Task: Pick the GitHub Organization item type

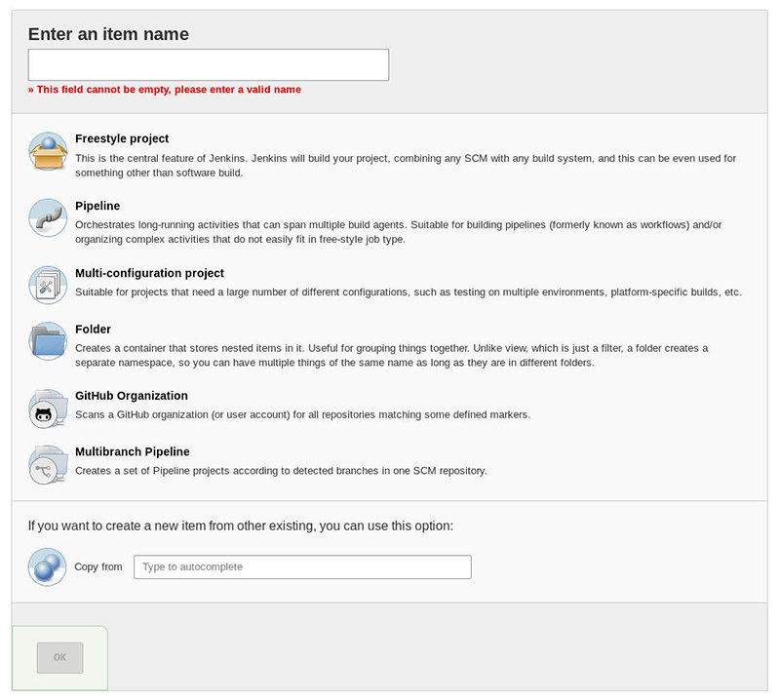Action: click(130, 395)
